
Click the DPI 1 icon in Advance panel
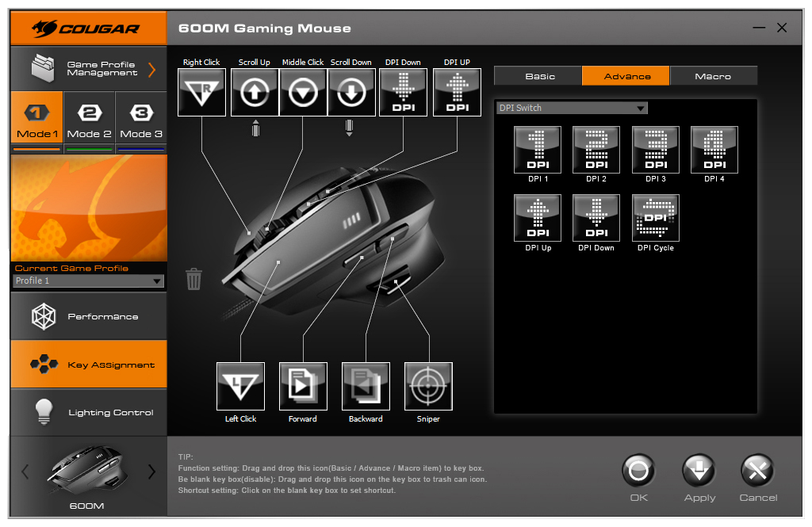coord(538,150)
